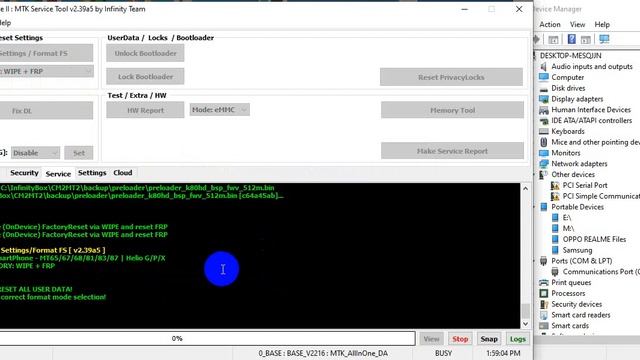Viewport: 640px width, 360px height.
Task: Click the Network adapters icon
Action: tap(544, 164)
